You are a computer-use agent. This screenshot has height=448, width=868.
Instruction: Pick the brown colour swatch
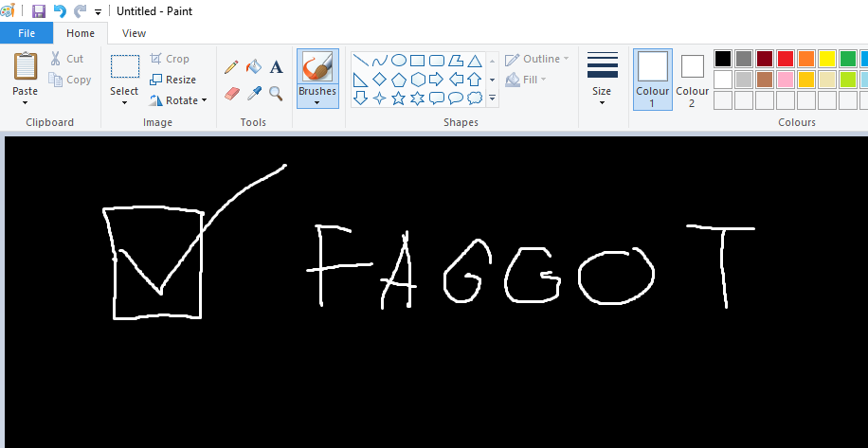(765, 80)
